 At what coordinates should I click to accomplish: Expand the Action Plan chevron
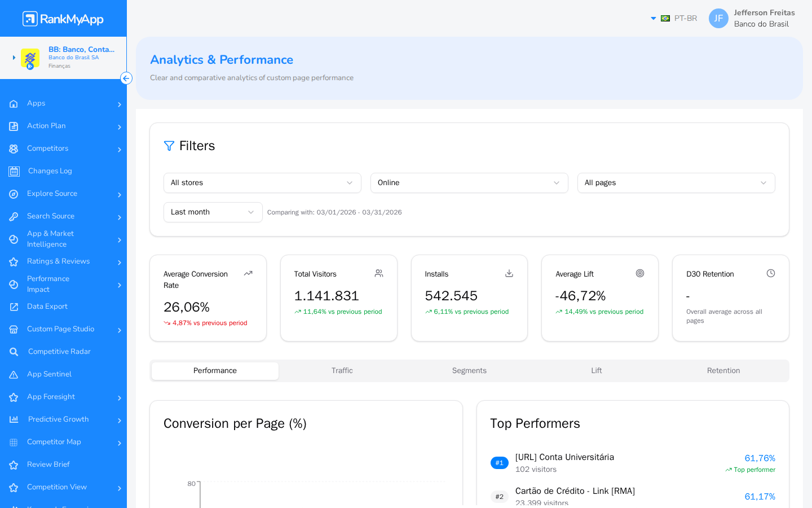pos(120,127)
